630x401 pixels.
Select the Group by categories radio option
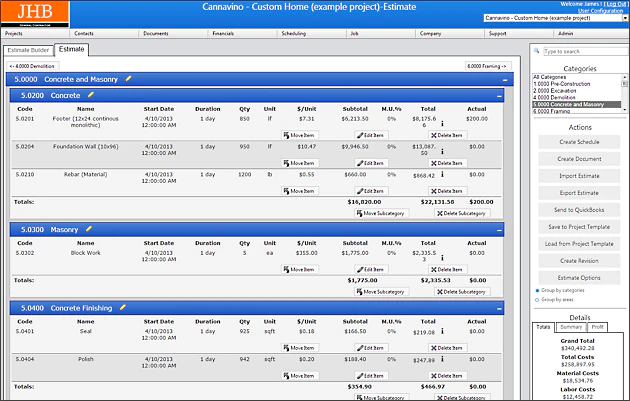[537, 291]
